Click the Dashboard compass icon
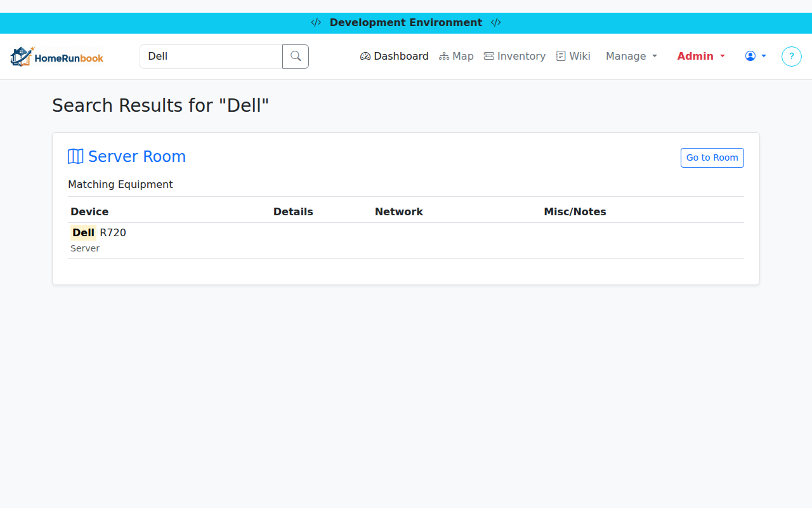 point(365,56)
